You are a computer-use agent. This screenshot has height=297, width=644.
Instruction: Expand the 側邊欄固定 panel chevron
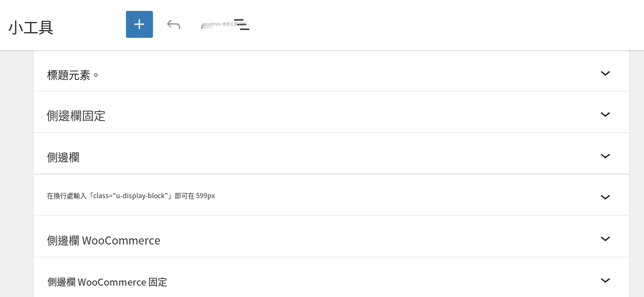[605, 114]
